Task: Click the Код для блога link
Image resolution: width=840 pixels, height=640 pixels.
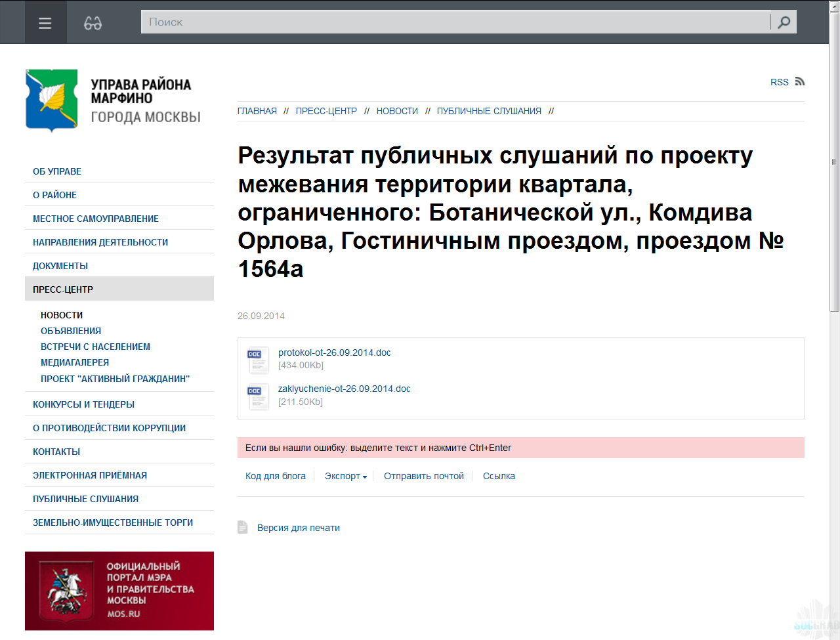Action: click(276, 476)
